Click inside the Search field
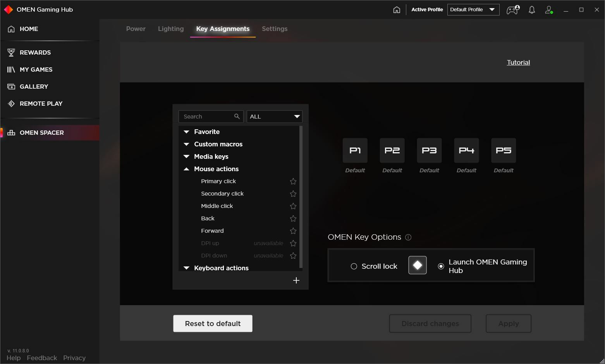This screenshot has width=605, height=364. click(207, 116)
